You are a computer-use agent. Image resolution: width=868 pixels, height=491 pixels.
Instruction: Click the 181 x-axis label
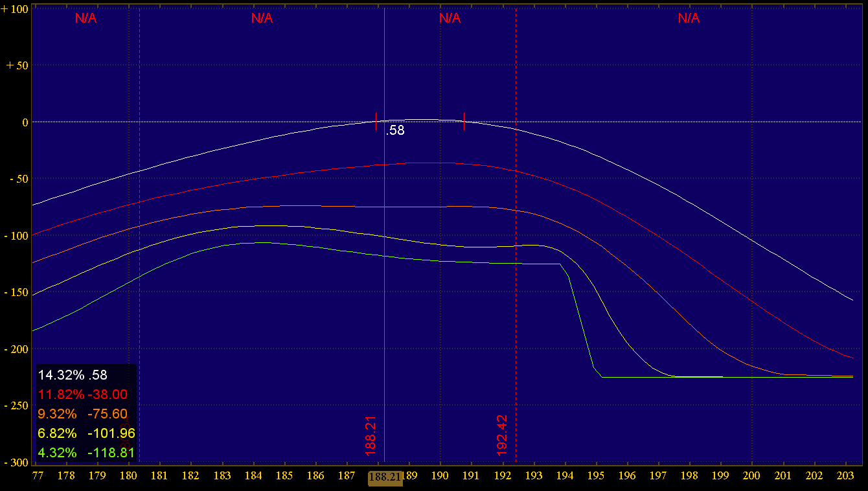click(159, 476)
